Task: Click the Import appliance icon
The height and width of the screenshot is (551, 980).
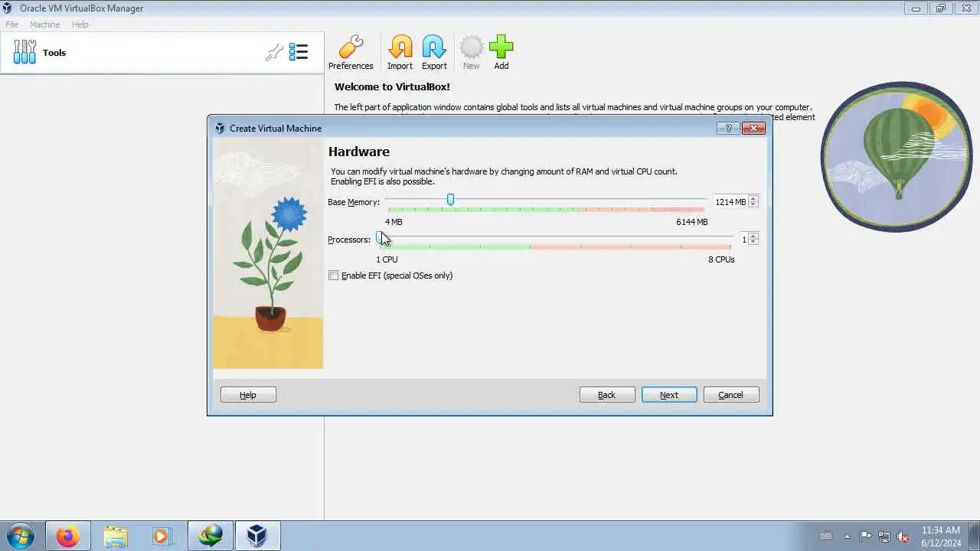Action: 400,53
